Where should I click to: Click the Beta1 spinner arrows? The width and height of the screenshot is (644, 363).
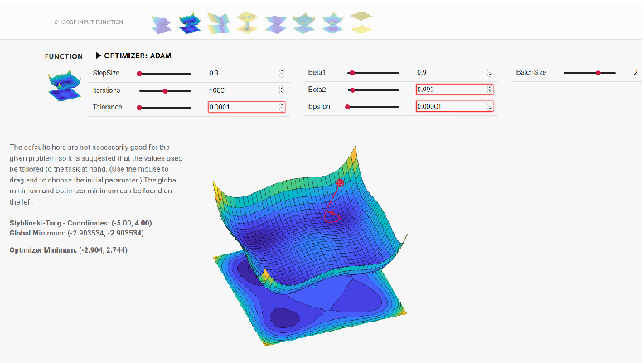pos(490,72)
